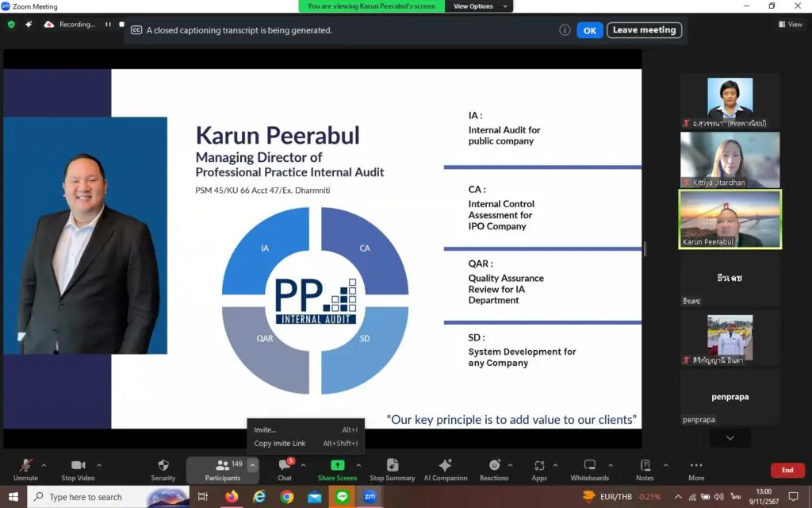Viewport: 812px width, 508px height.
Task: Open the volume control in the tray
Action: coord(718,497)
